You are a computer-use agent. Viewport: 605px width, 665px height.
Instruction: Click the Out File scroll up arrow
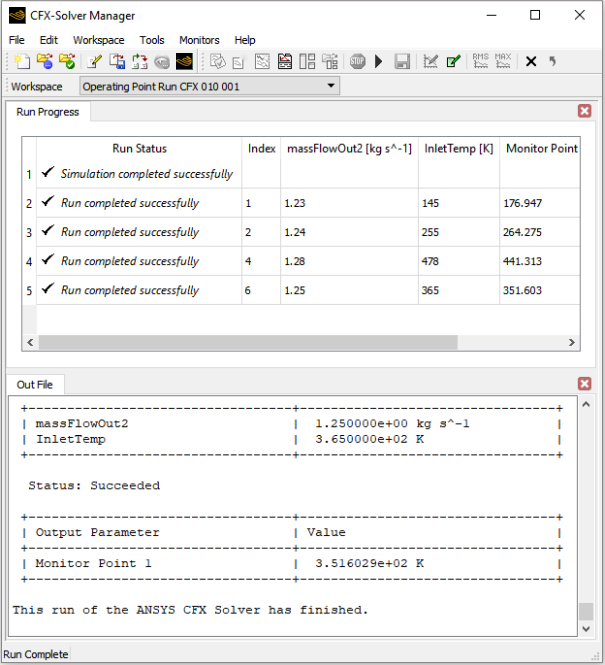pyautogui.click(x=586, y=404)
